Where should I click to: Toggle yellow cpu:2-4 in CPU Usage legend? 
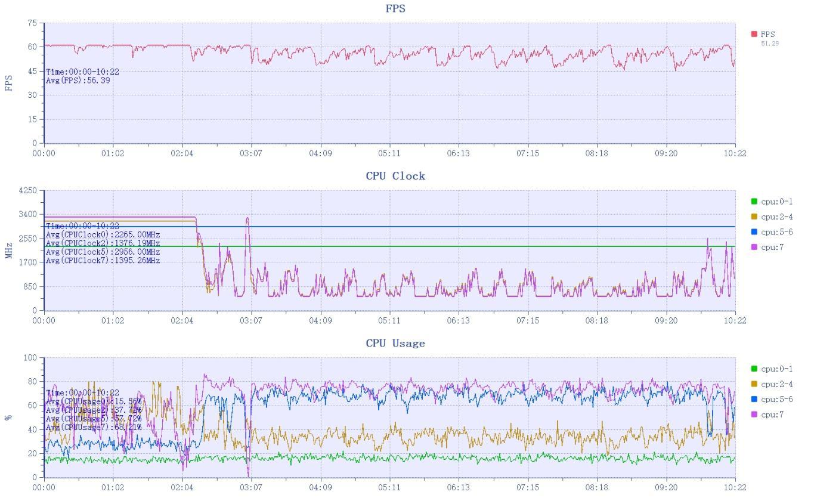click(x=754, y=384)
